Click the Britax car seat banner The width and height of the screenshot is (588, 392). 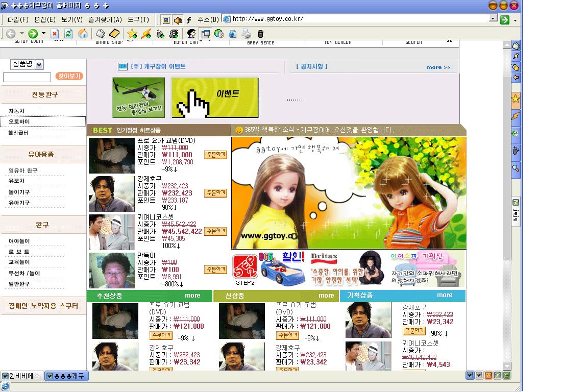pos(347,268)
